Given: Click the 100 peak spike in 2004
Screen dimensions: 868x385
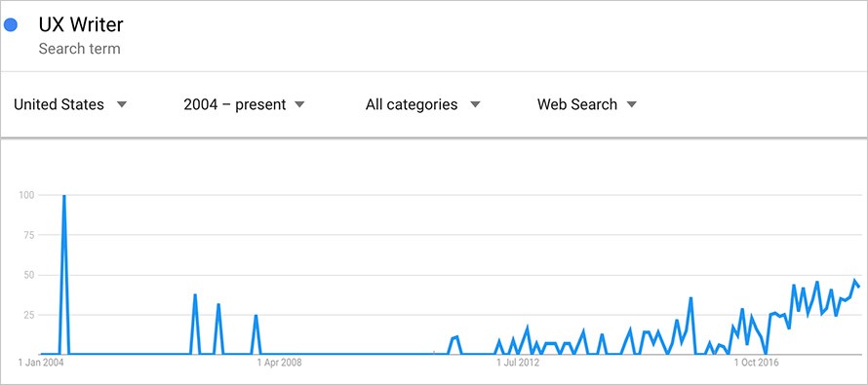Looking at the screenshot, I should pos(64,197).
